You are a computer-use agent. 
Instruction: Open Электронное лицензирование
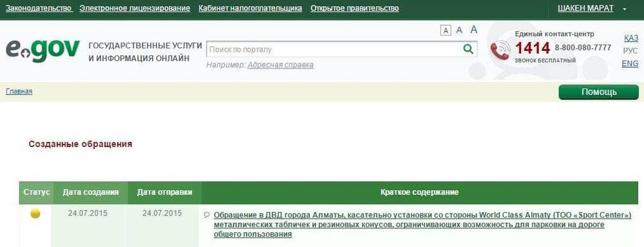[135, 8]
